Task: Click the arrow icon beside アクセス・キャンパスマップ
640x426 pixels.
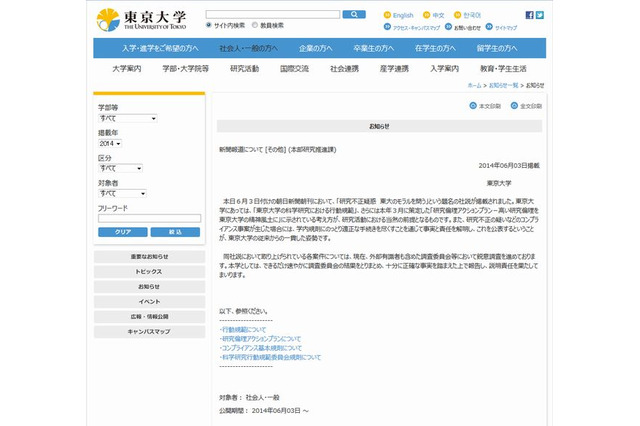Action: [387, 27]
